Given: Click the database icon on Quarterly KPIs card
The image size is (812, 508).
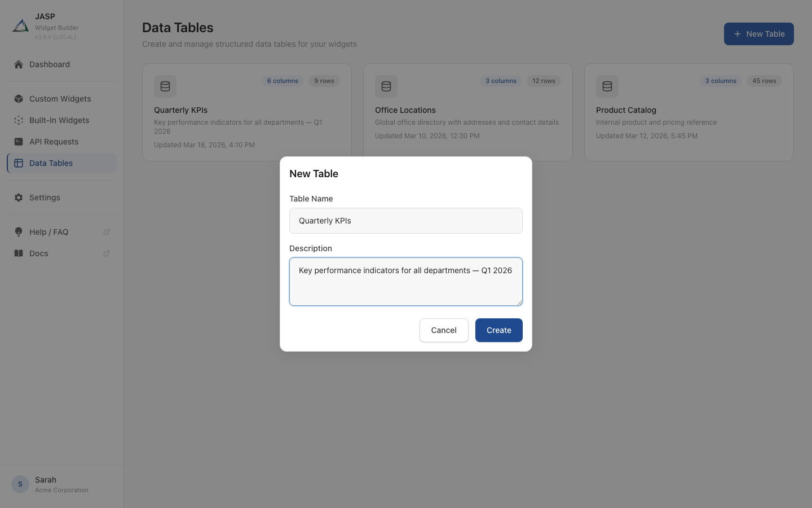Looking at the screenshot, I should tap(165, 86).
